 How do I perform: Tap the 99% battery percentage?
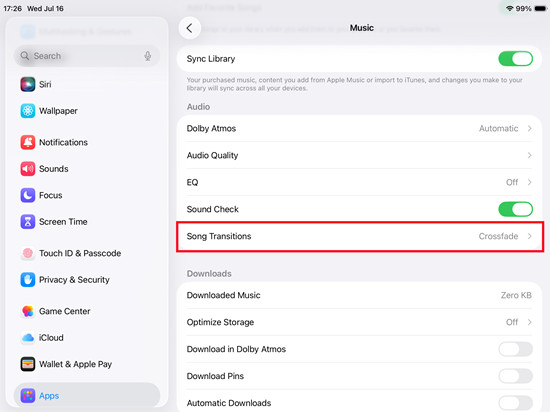[x=523, y=8]
